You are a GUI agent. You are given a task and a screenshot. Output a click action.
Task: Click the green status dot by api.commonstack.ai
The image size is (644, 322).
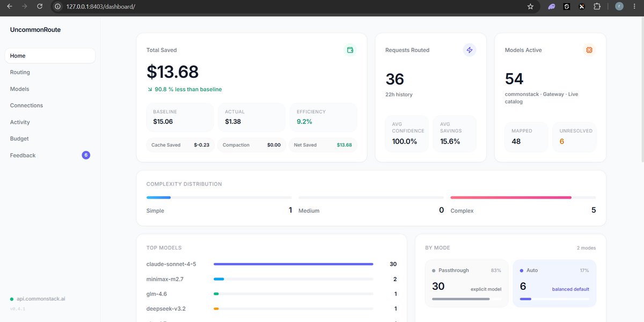click(12, 299)
